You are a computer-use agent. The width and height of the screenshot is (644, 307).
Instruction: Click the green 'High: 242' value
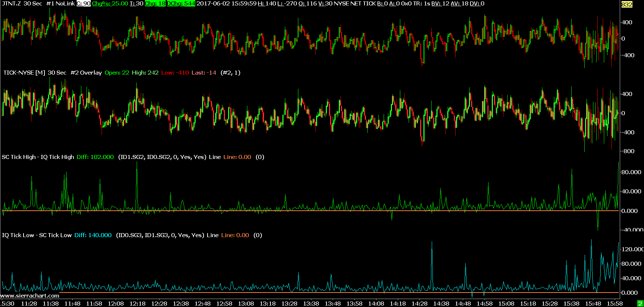point(145,73)
